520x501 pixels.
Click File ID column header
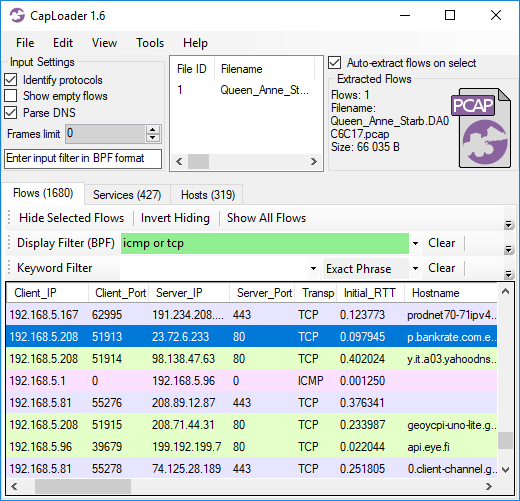click(192, 69)
